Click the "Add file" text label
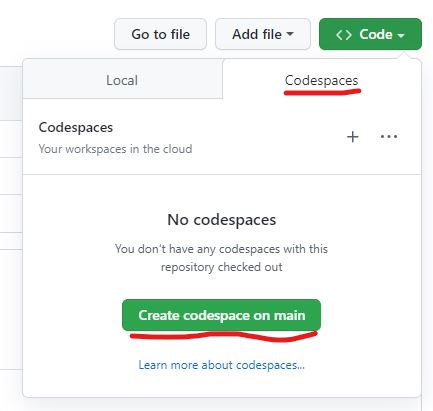 (x=257, y=34)
